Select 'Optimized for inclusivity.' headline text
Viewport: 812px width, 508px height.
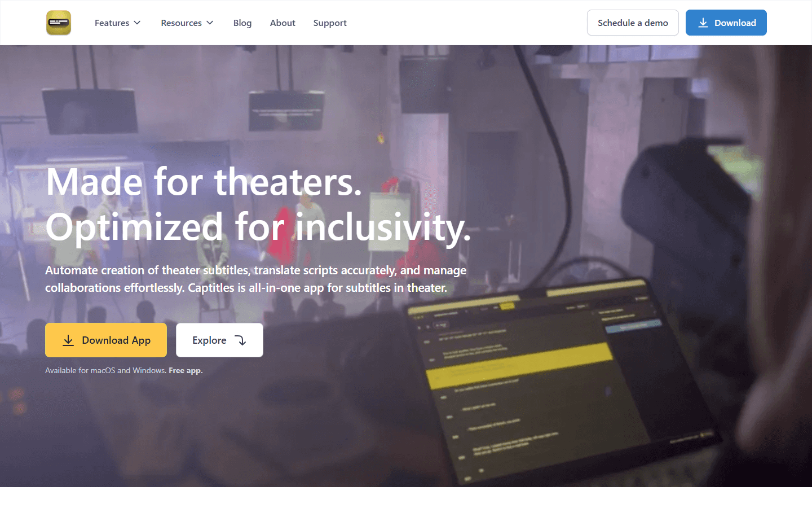click(x=258, y=227)
